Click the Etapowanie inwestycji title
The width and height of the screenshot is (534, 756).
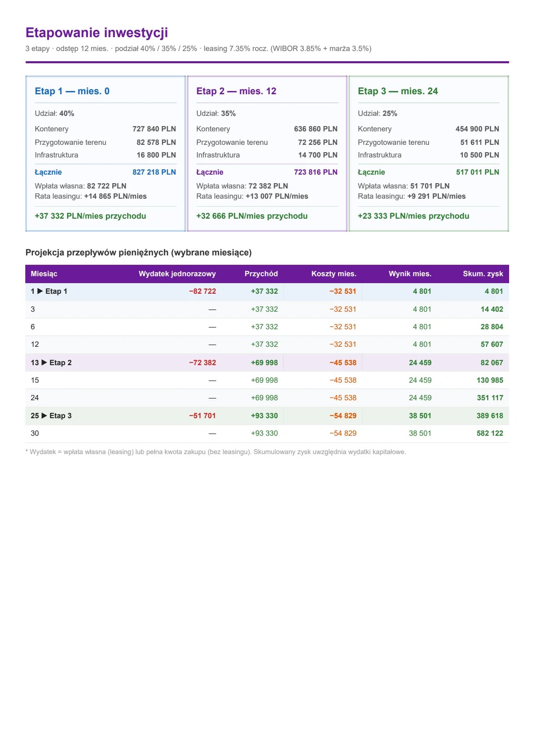97,33
